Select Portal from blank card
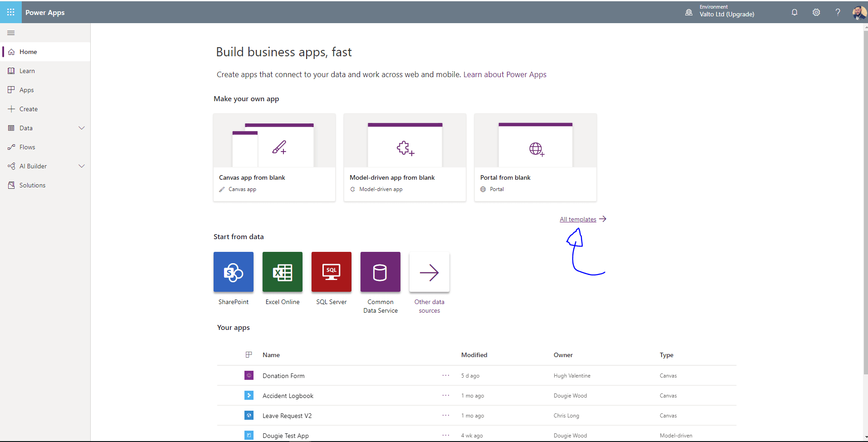The width and height of the screenshot is (868, 442). coord(536,157)
